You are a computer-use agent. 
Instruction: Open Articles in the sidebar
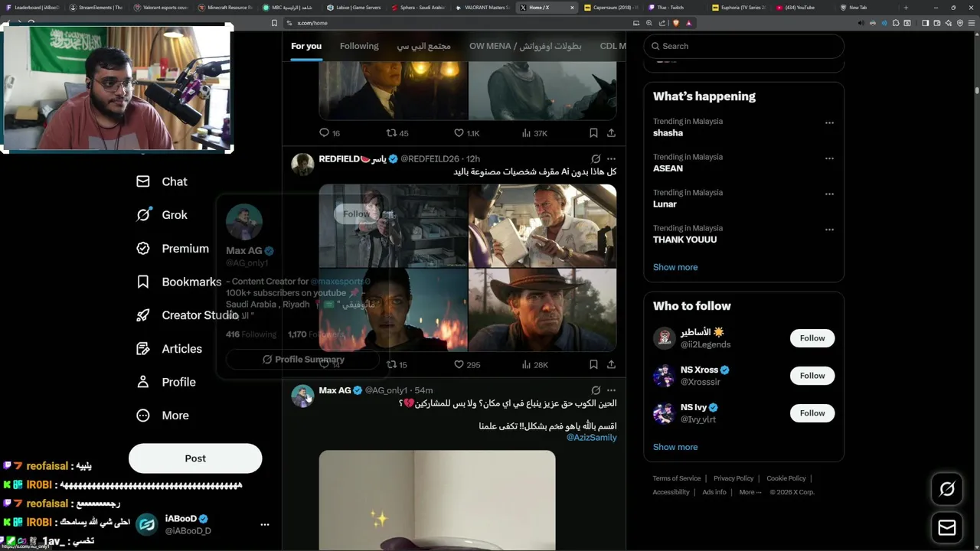168,349
